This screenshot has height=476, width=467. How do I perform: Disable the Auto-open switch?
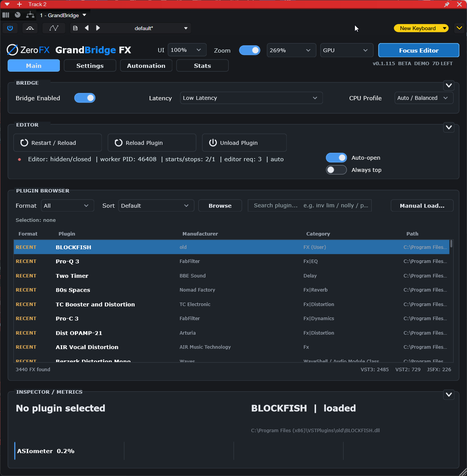tap(336, 158)
